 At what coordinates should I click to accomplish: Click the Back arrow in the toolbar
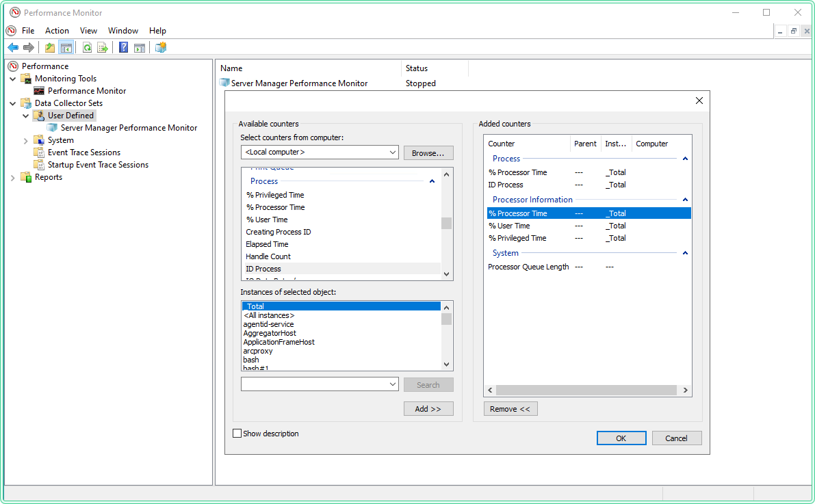(x=13, y=48)
